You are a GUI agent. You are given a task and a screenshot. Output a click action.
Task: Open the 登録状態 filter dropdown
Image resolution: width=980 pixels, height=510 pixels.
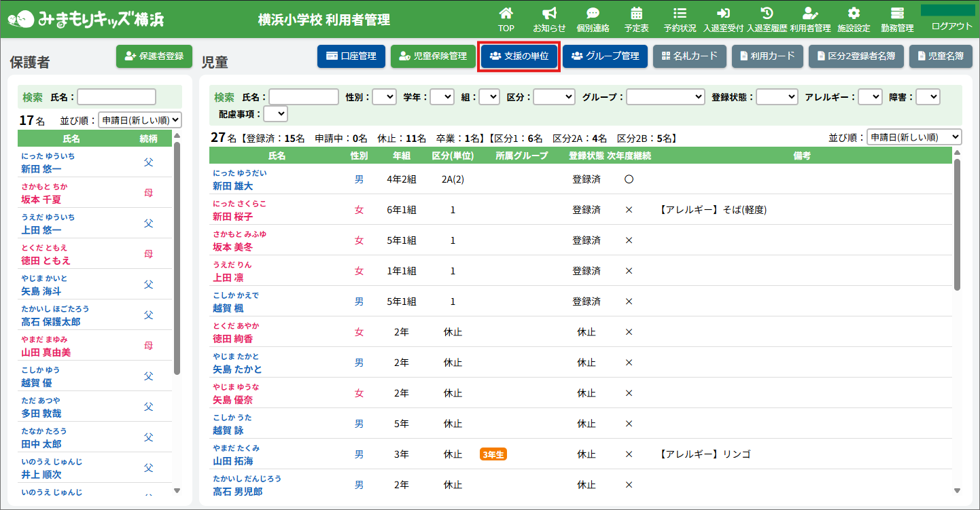click(x=777, y=97)
